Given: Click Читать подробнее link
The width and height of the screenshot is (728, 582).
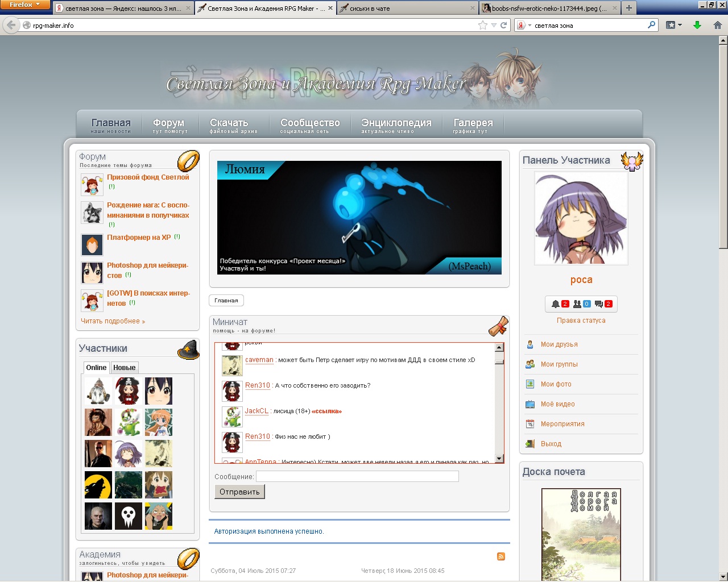Looking at the screenshot, I should (x=113, y=321).
